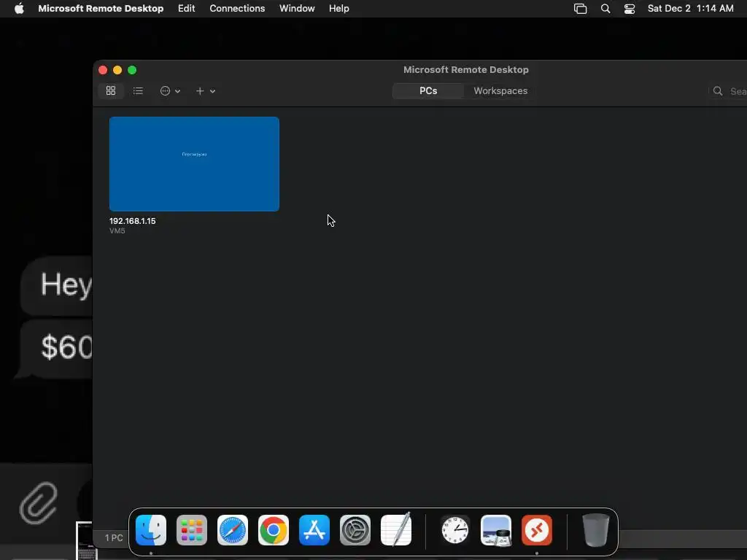Open the Microsoft Remote Desktop app menu

[101, 9]
